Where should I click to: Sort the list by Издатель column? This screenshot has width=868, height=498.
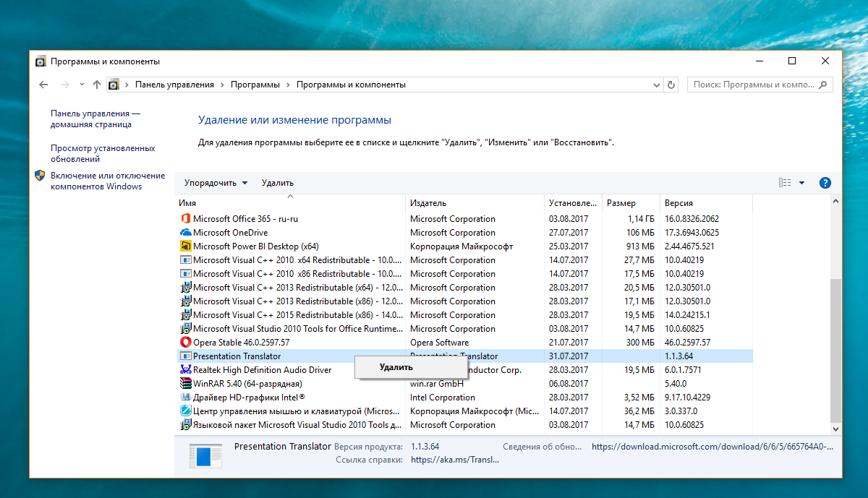click(x=428, y=203)
